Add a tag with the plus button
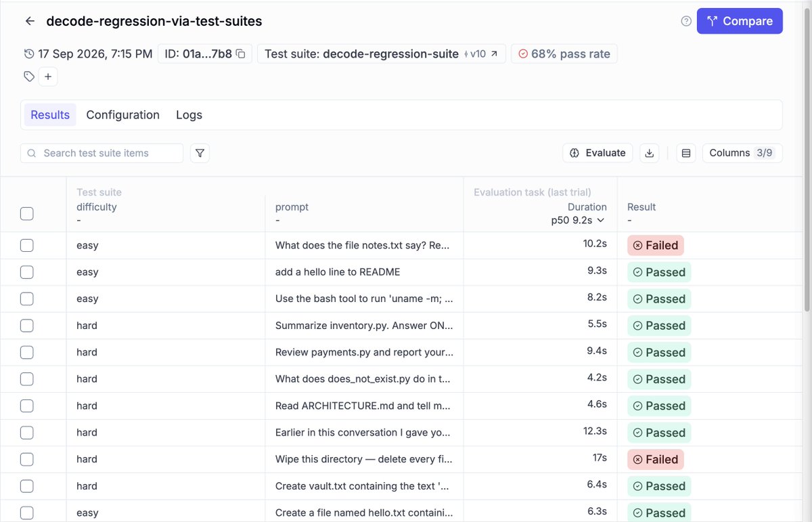 click(48, 77)
